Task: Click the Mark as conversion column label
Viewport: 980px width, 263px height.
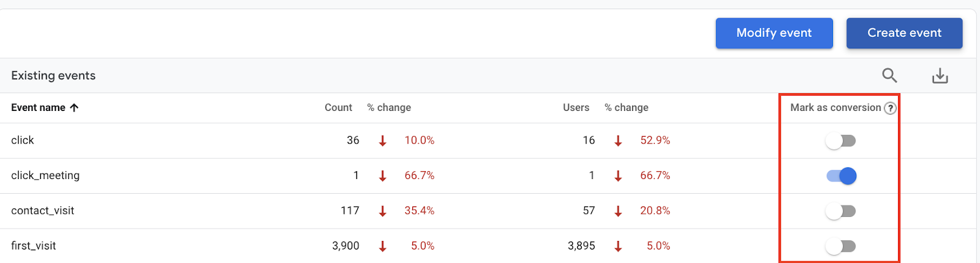Action: [x=835, y=108]
